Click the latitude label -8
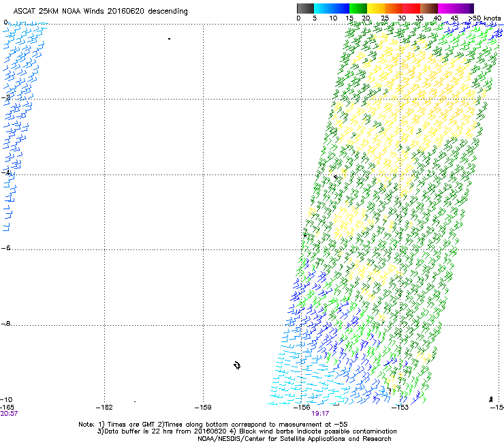The height and width of the screenshot is (443, 504). [5, 324]
